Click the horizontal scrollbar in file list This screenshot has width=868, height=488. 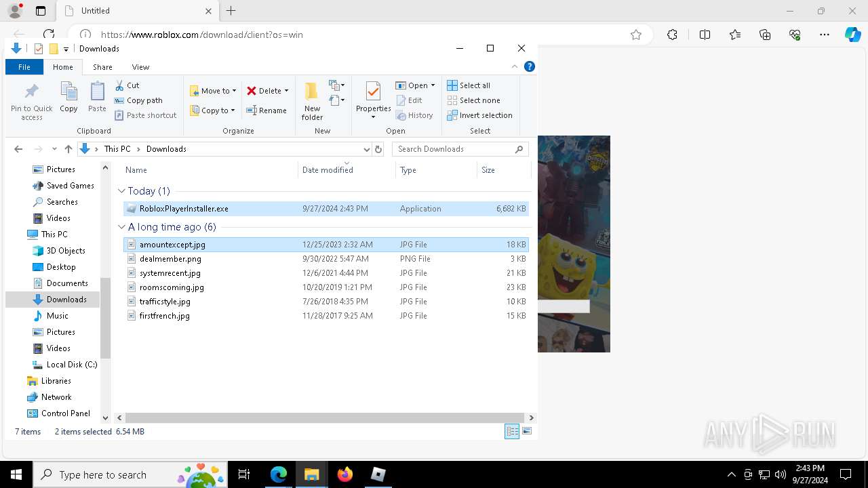[325, 418]
